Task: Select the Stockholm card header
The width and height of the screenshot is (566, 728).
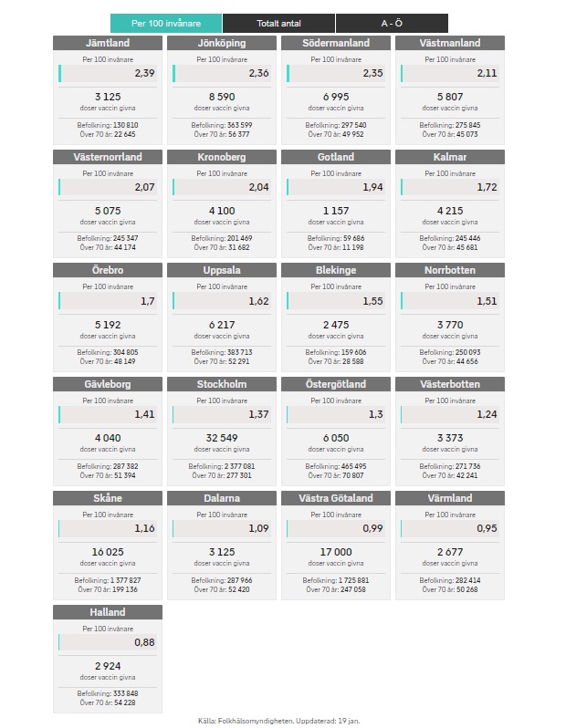Action: coord(222,384)
